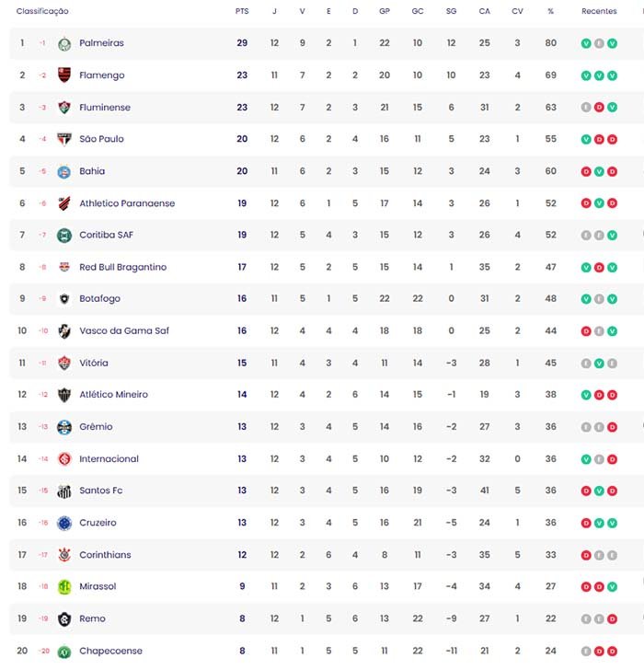644x670 pixels.
Task: Click the Corinthians team badge
Action: (64, 555)
